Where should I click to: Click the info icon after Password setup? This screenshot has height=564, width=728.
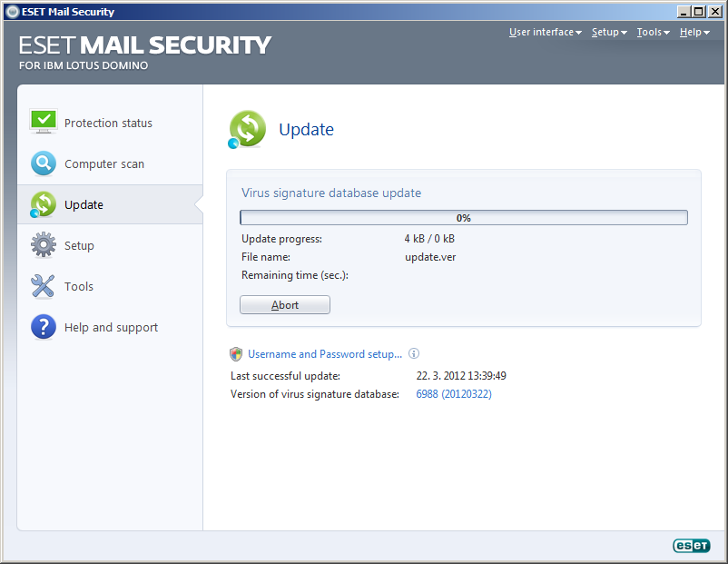pyautogui.click(x=414, y=353)
